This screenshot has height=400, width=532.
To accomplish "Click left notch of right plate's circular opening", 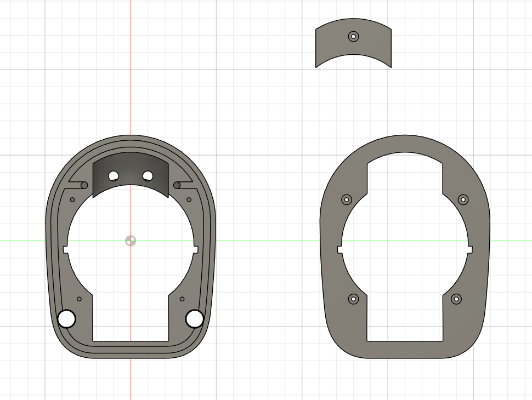I will click(x=340, y=250).
